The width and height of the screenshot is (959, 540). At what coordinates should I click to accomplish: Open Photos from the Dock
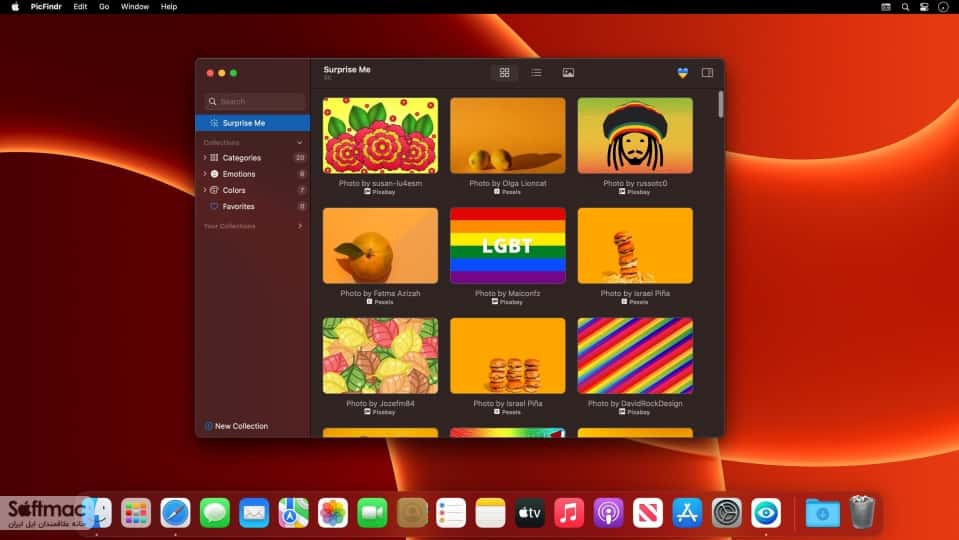pyautogui.click(x=333, y=513)
